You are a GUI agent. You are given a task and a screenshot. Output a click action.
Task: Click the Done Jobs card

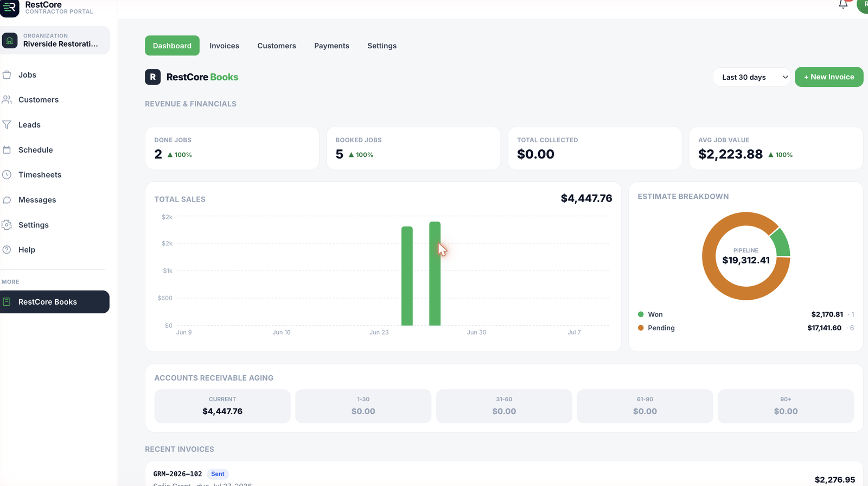[x=232, y=148]
